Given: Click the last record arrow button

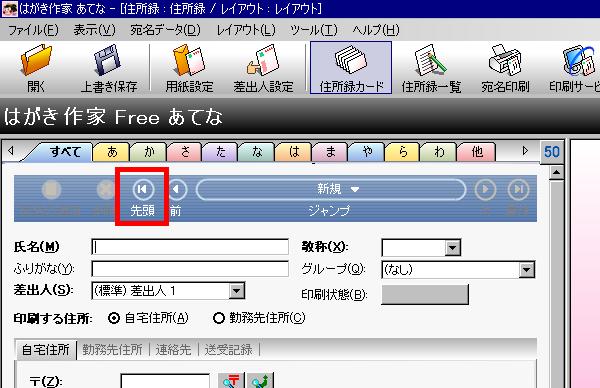Looking at the screenshot, I should 518,189.
